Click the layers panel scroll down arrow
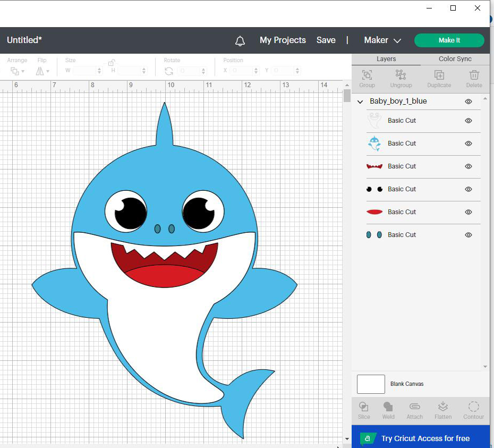Screen dimensions: 494x448 point(485,367)
